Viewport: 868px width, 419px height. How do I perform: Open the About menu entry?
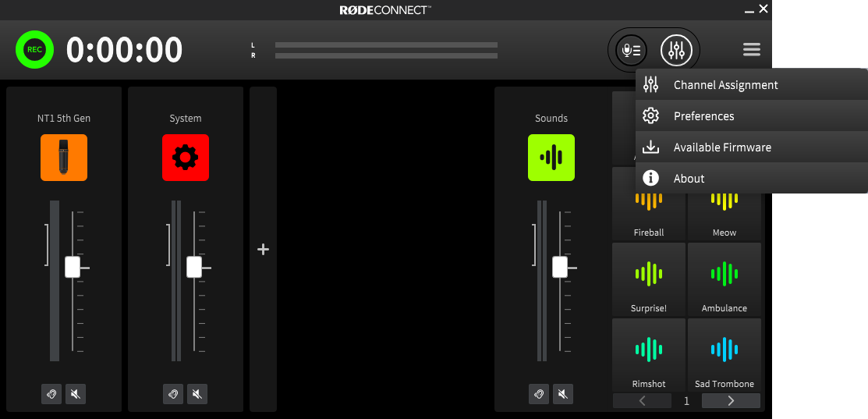(x=751, y=178)
